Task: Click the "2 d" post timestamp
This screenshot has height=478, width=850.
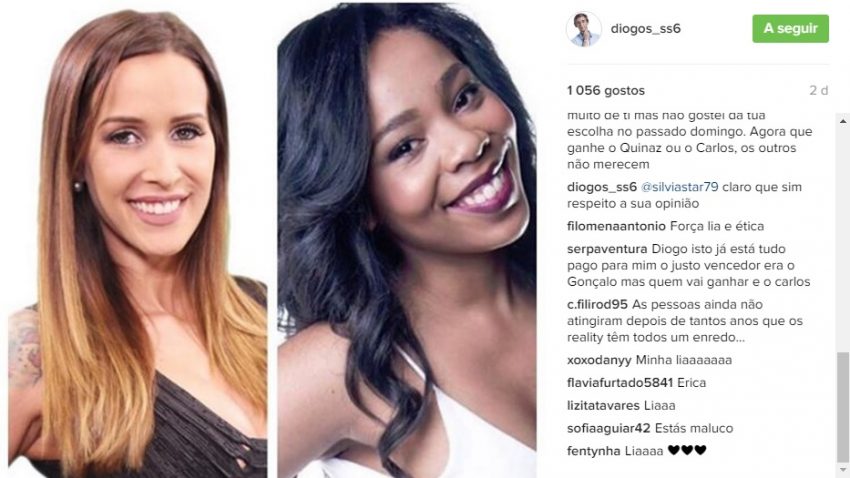Action: point(819,91)
